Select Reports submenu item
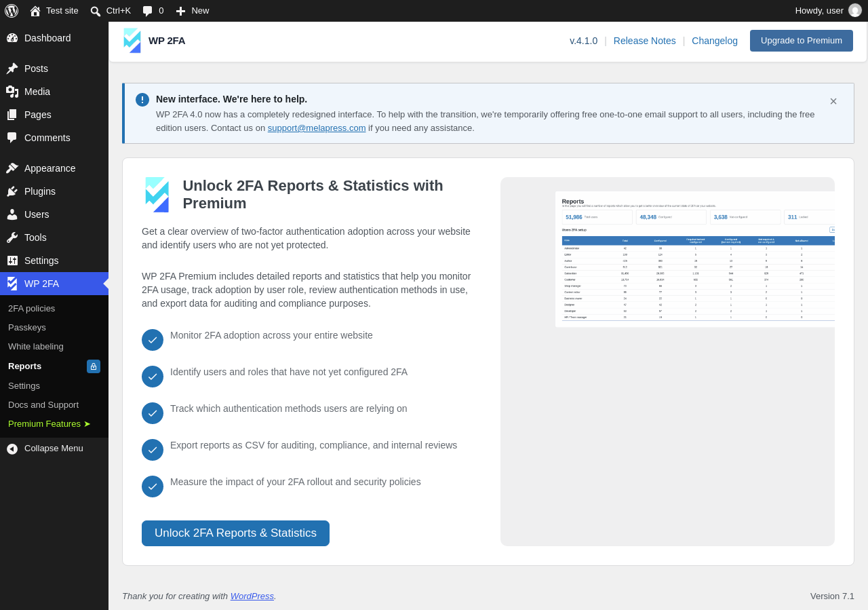The width and height of the screenshot is (868, 610). 24,366
